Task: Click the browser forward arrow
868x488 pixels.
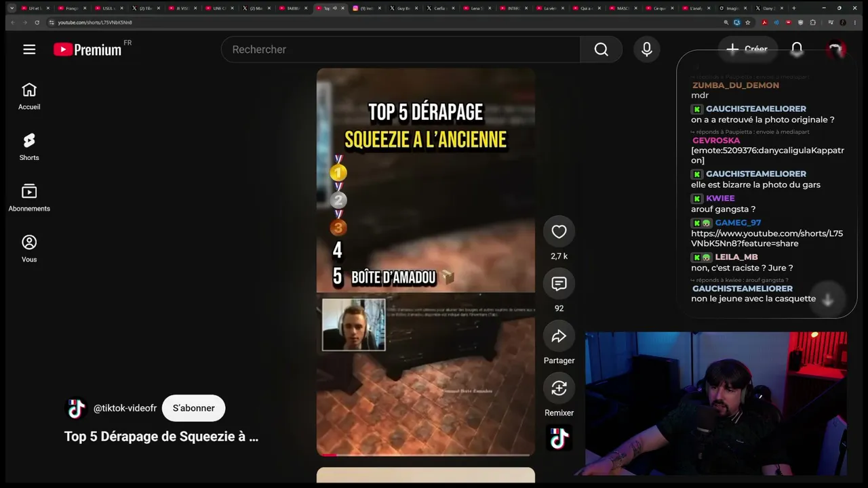Action: 24,22
